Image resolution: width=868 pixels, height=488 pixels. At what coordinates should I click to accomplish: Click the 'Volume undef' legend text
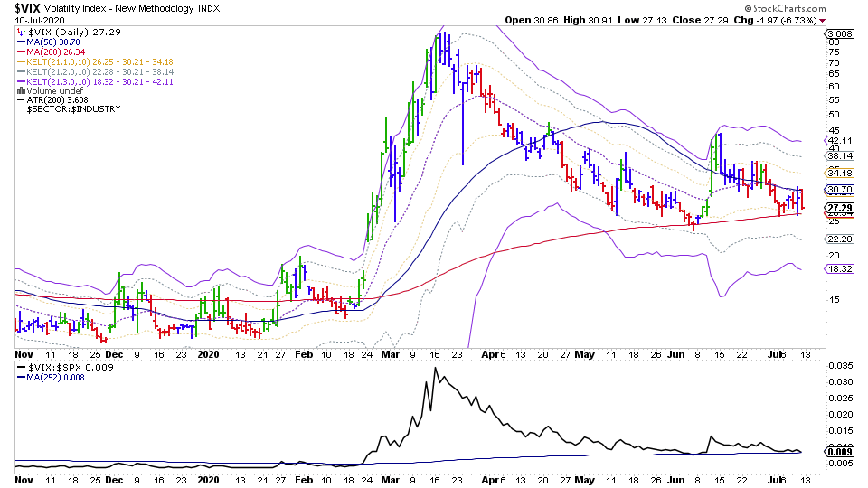click(55, 90)
